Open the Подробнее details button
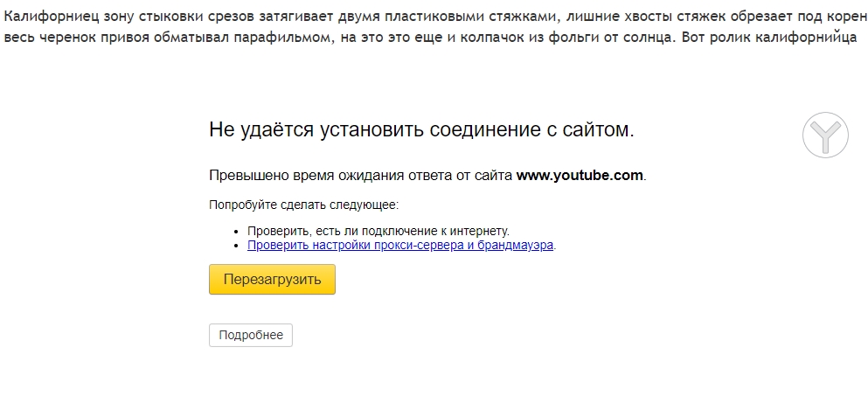868x417 pixels. pos(250,335)
